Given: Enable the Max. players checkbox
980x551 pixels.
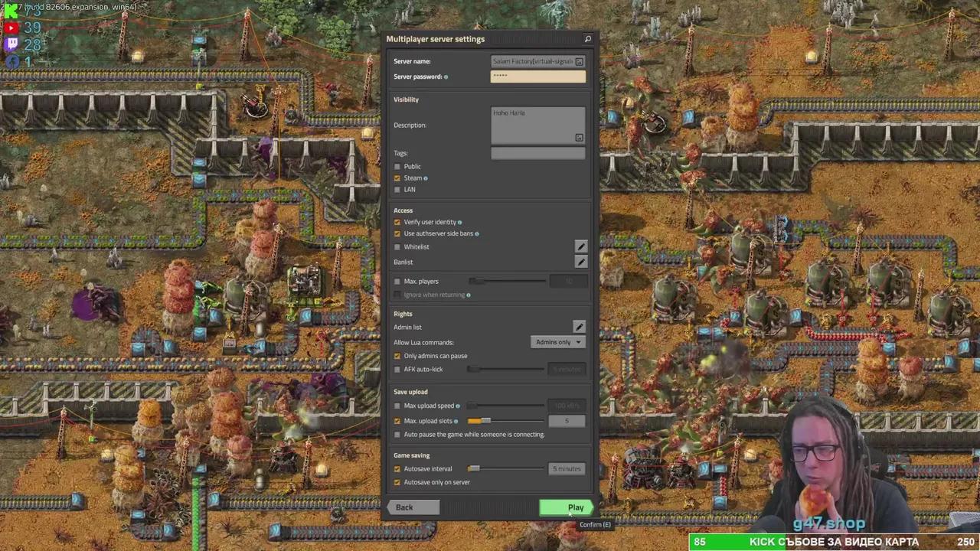Looking at the screenshot, I should [397, 281].
